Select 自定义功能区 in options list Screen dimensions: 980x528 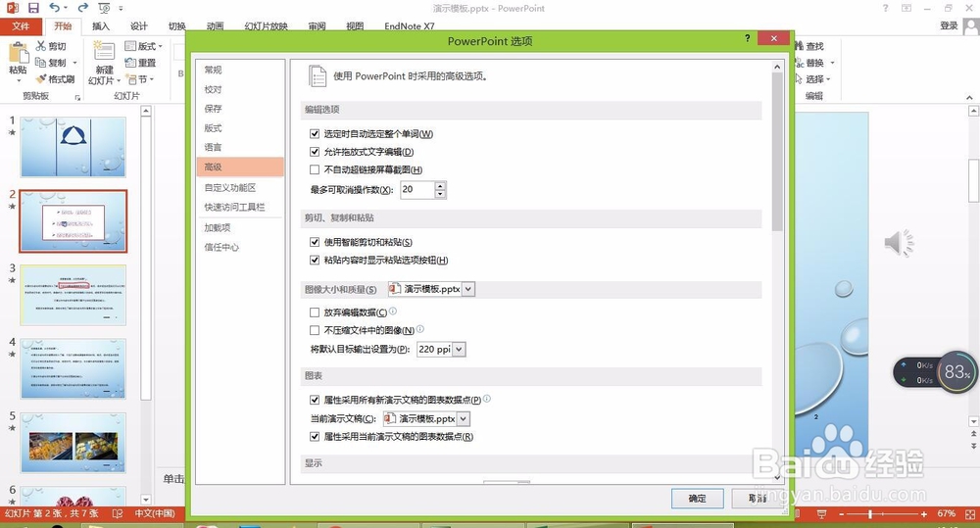coord(239,187)
